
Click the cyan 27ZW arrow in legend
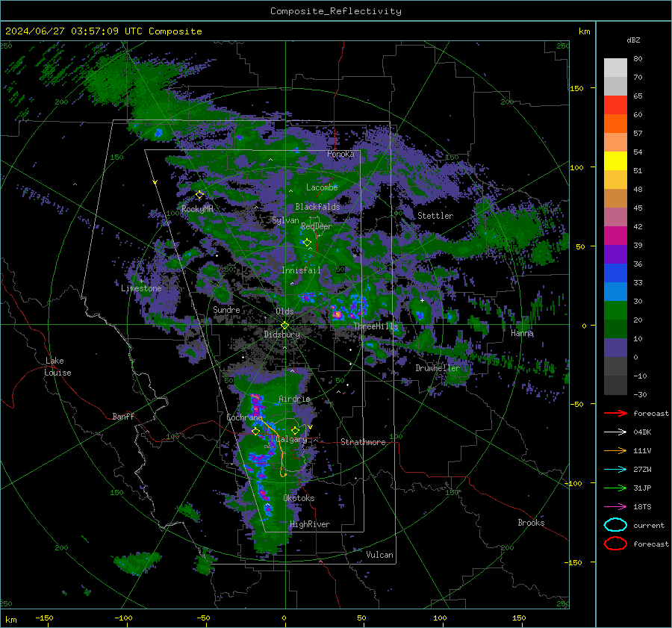tap(615, 470)
